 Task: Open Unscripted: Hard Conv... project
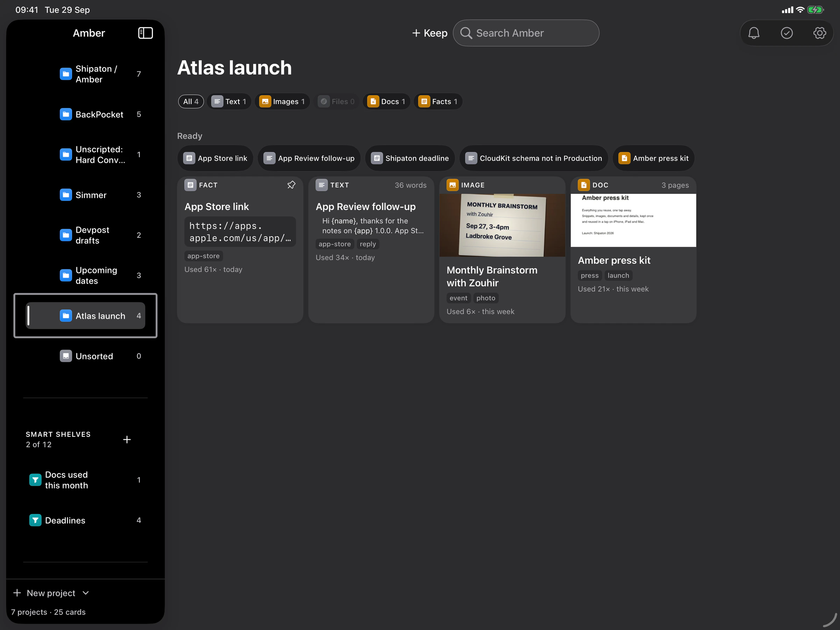tap(85, 155)
